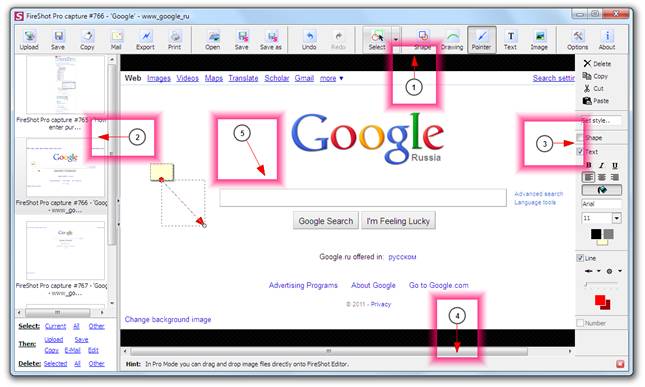Pick the black text color swatch

point(596,234)
